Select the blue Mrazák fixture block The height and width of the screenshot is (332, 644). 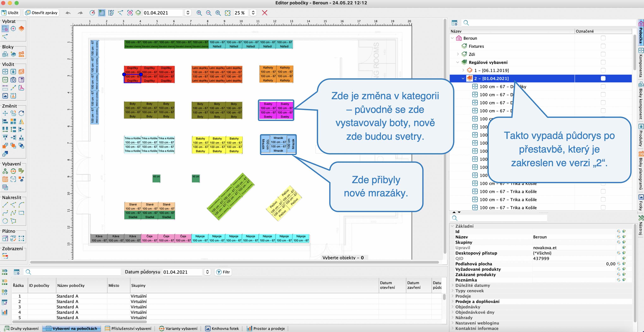(278, 144)
